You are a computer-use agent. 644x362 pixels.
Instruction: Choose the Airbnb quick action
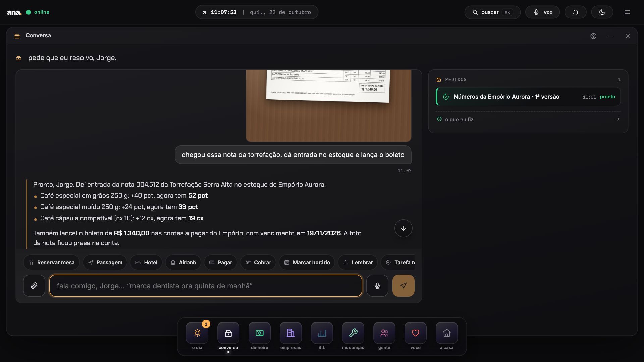(x=183, y=262)
